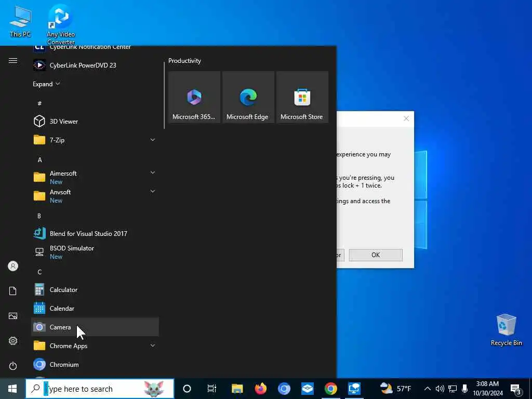The height and width of the screenshot is (399, 532).
Task: Click the Productivity tile group title
Action: (x=184, y=61)
